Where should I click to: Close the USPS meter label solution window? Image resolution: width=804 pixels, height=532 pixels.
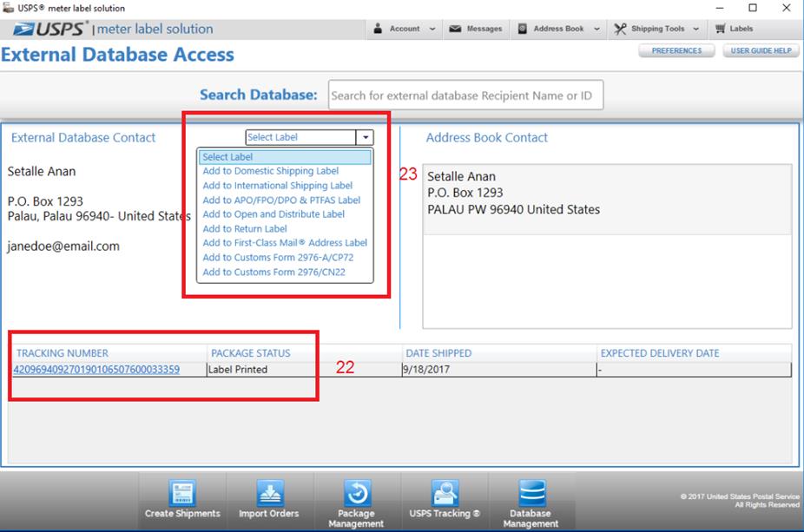point(786,8)
